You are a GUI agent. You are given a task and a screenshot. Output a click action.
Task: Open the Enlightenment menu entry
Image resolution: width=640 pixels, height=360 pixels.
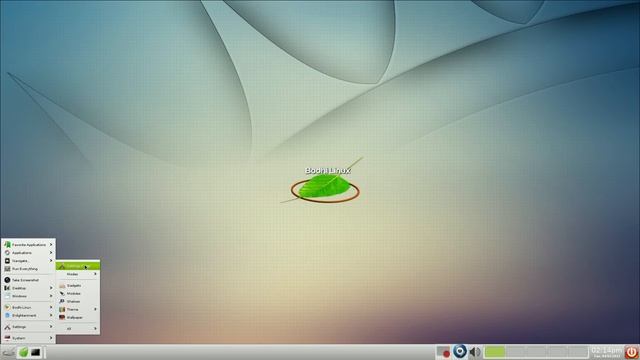point(29,316)
